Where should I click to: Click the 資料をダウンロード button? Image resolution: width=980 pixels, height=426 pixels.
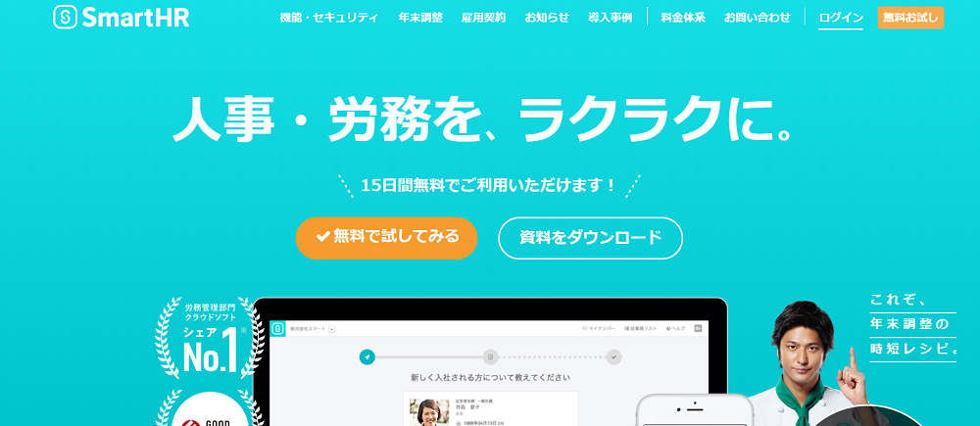(x=590, y=237)
